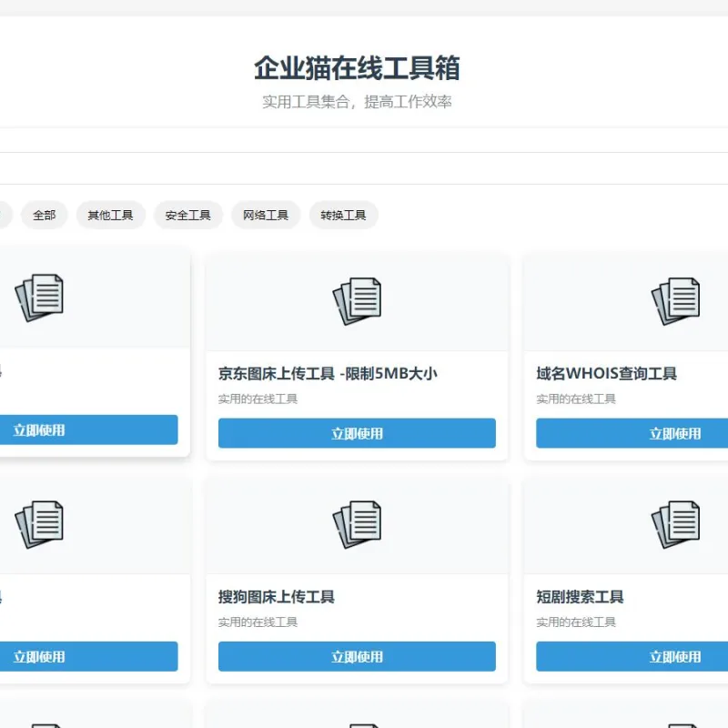
Task: Select the 全部 category filter
Action: coord(44,215)
